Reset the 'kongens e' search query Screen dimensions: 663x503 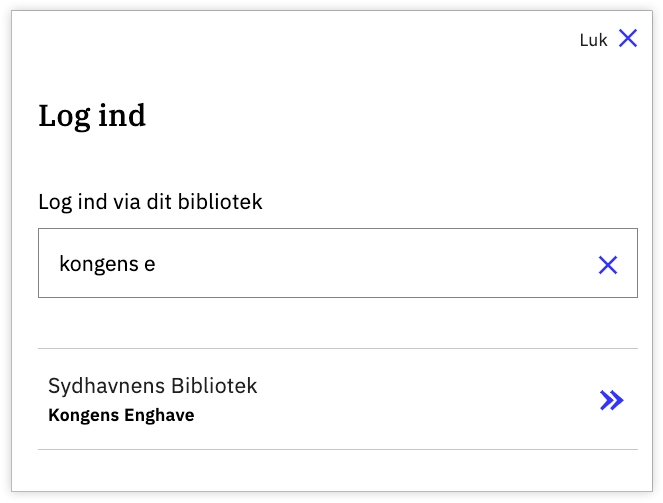tap(607, 264)
